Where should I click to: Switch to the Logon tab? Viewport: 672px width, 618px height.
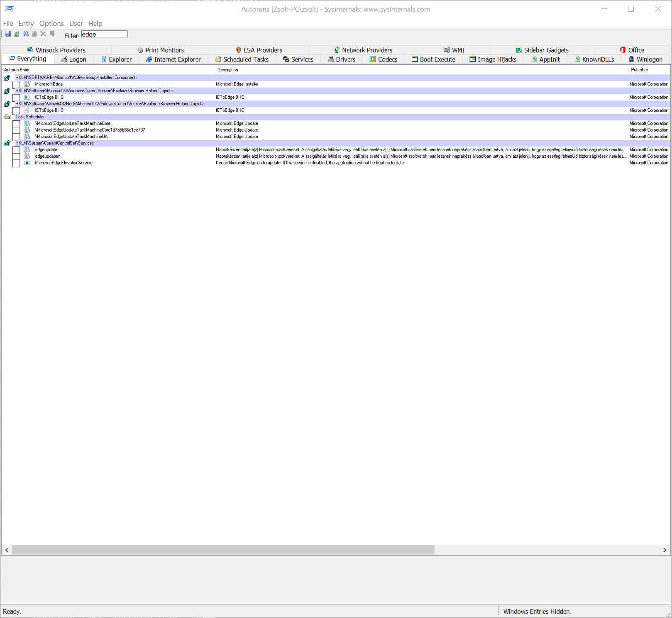(x=74, y=59)
